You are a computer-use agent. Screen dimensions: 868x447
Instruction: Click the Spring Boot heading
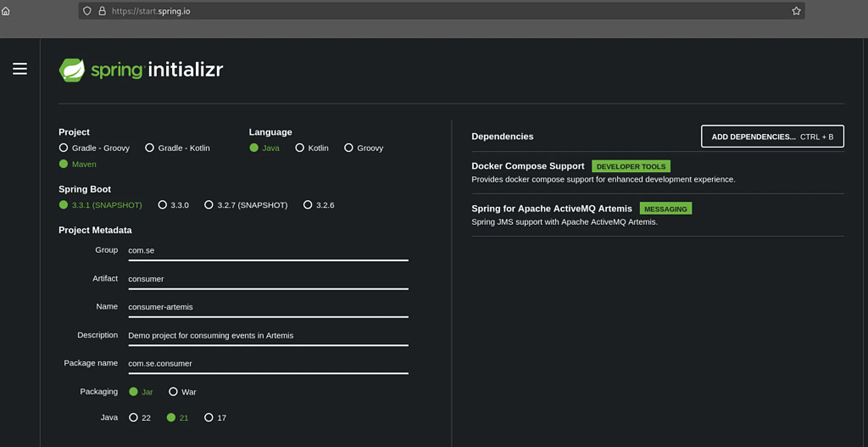(84, 189)
